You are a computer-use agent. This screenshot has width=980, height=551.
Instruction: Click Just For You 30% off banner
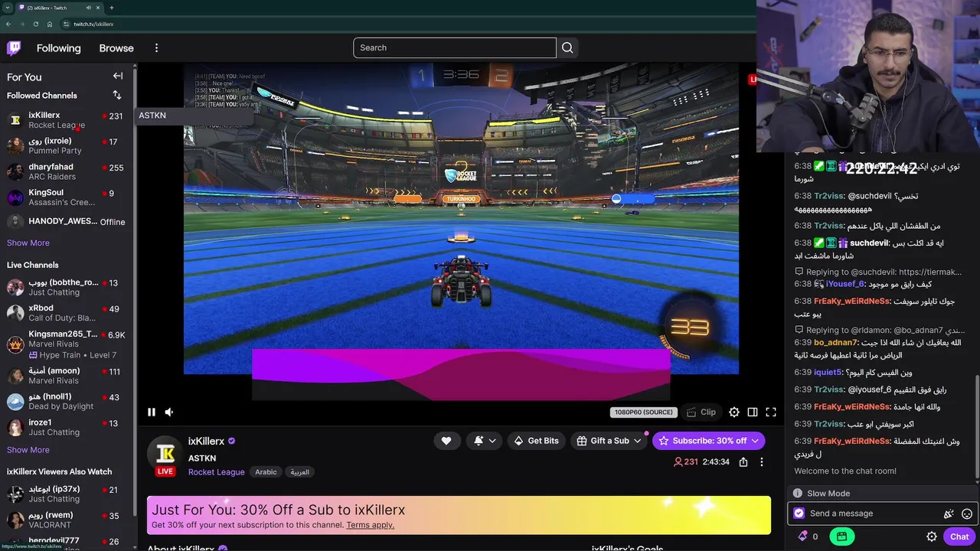click(459, 515)
